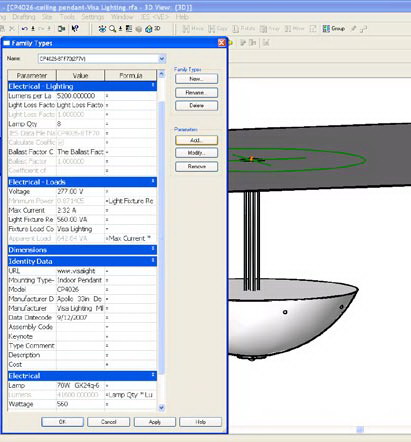Viewport: 411px width, 442px height.
Task: Open the Site menu
Action: pos(47,17)
